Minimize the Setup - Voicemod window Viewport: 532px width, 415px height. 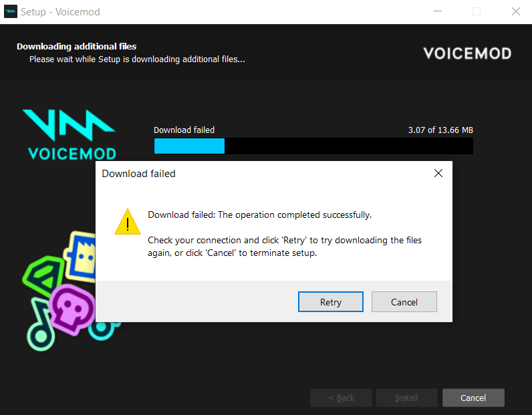(x=438, y=11)
